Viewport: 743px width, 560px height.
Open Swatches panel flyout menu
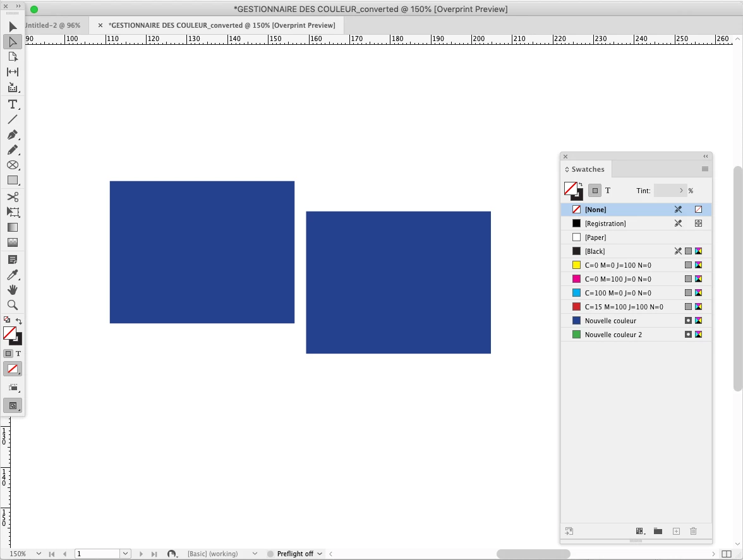tap(705, 169)
